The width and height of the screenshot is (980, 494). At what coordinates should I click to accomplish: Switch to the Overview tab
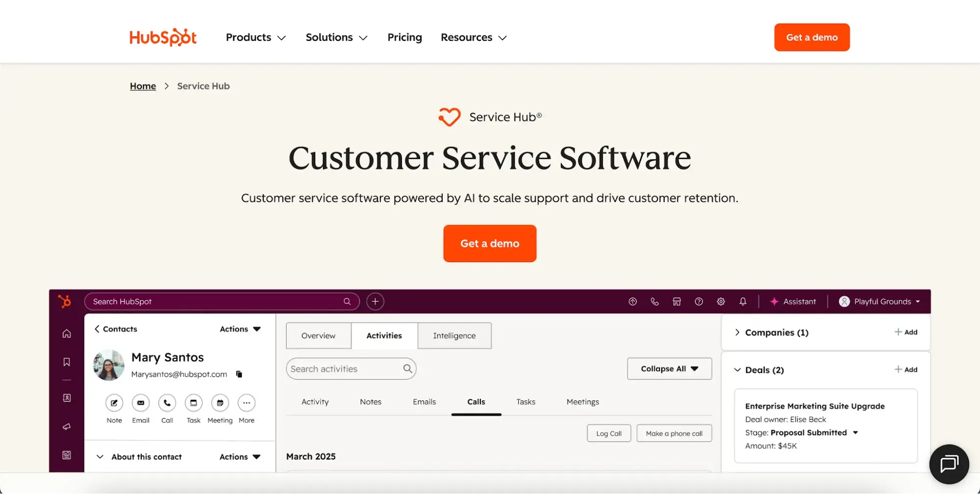pos(319,336)
